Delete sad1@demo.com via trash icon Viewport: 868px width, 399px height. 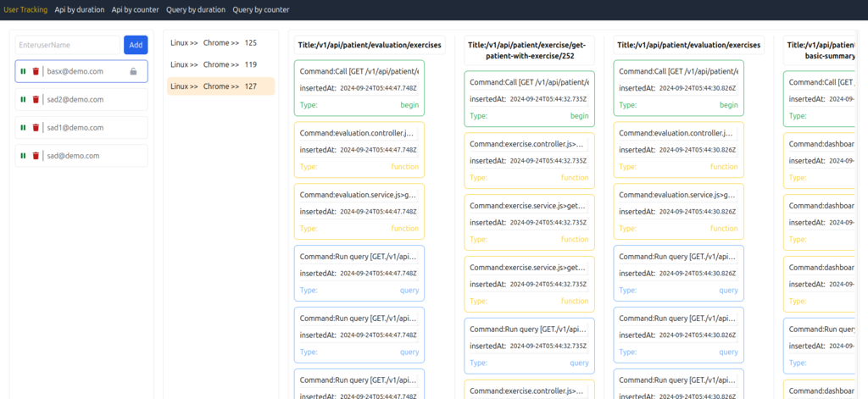coord(36,128)
